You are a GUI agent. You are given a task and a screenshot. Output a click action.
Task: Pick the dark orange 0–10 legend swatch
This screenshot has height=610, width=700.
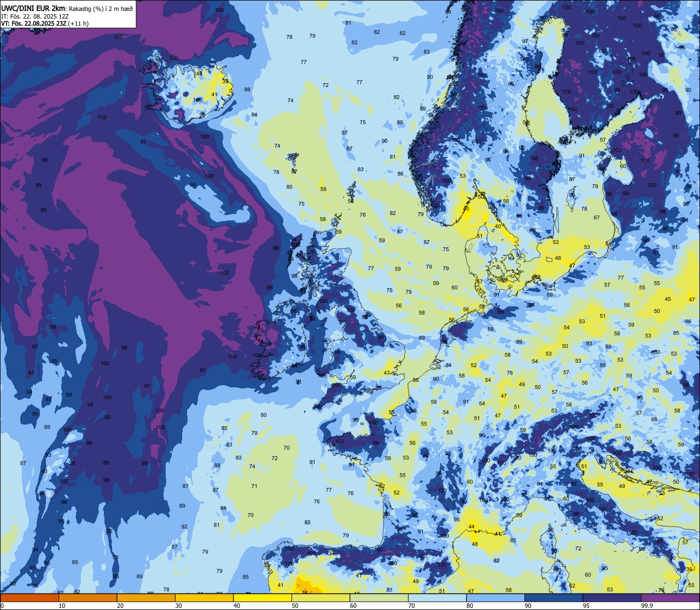pyautogui.click(x=30, y=597)
